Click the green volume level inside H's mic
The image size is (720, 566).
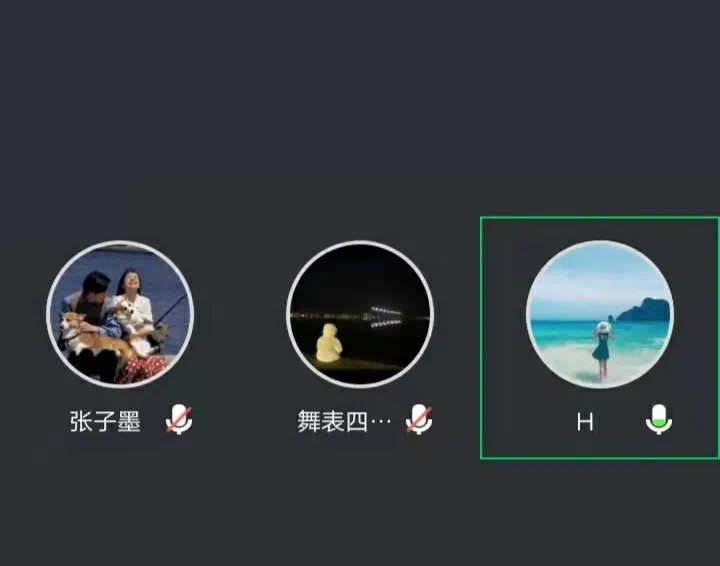click(x=659, y=419)
